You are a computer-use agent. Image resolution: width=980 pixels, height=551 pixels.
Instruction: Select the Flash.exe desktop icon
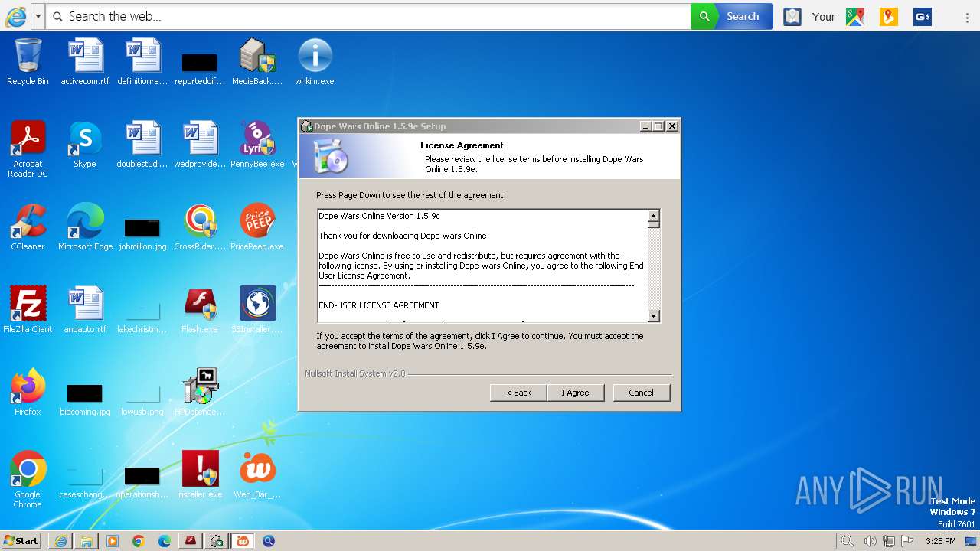point(200,309)
